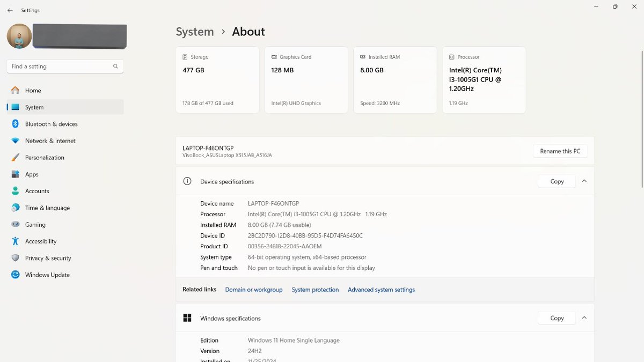The height and width of the screenshot is (362, 644).
Task: Open System protection link
Action: coord(315,290)
